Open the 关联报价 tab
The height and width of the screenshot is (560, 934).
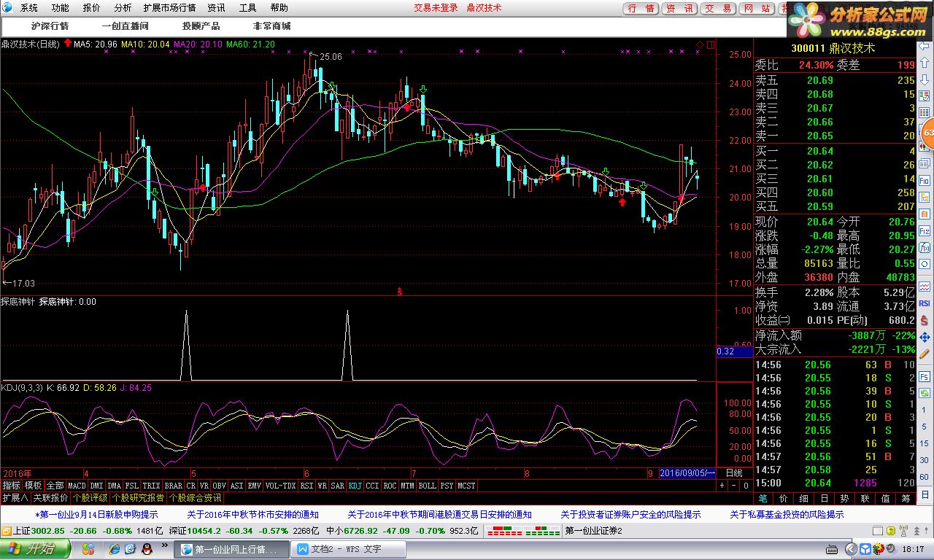[50, 498]
